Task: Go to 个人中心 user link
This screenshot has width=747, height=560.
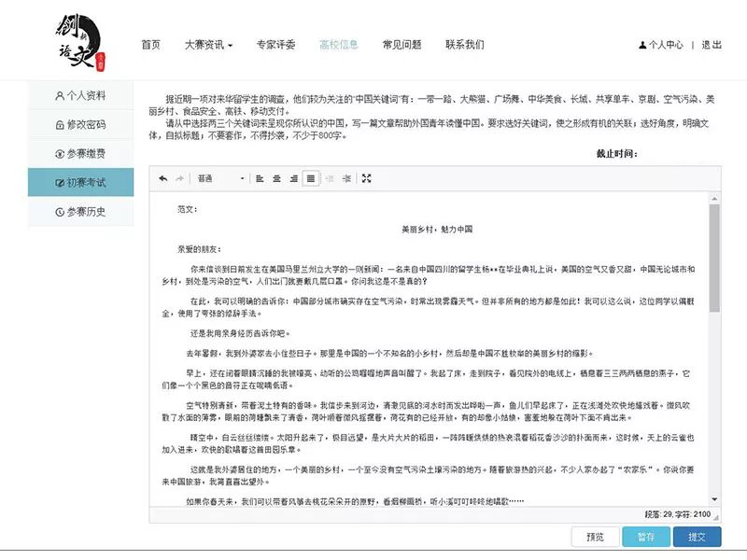Action: [x=661, y=45]
